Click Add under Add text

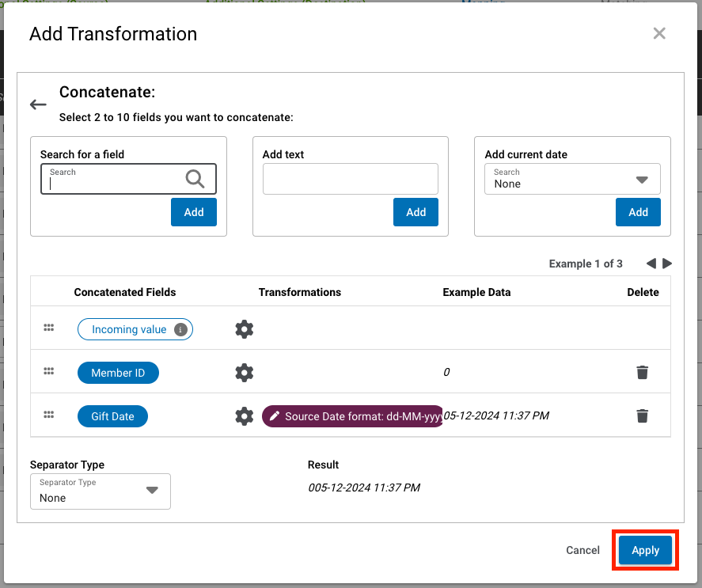tap(416, 212)
